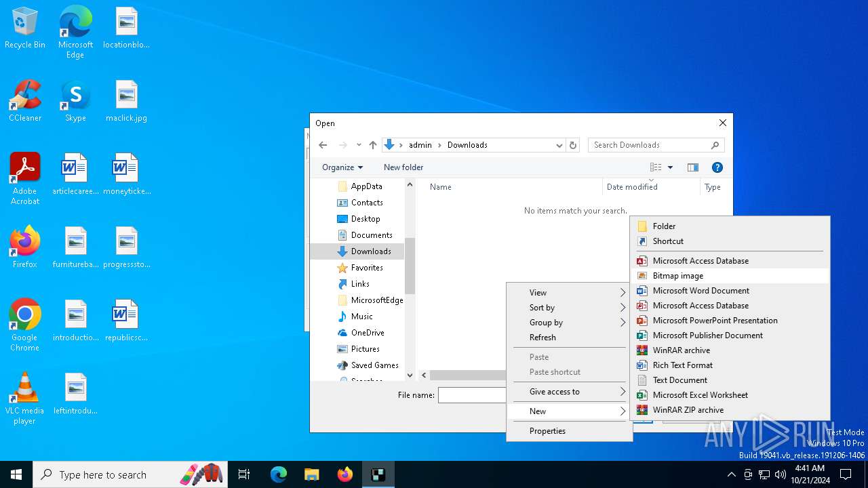
Task: Open the change view options dropdown arrow
Action: click(670, 167)
